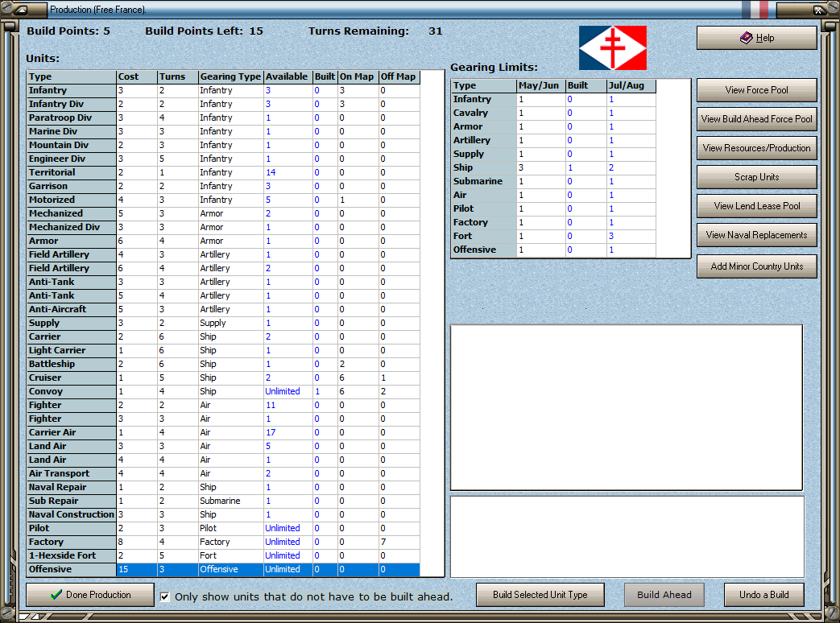Open Help with the book icon button

[756, 38]
